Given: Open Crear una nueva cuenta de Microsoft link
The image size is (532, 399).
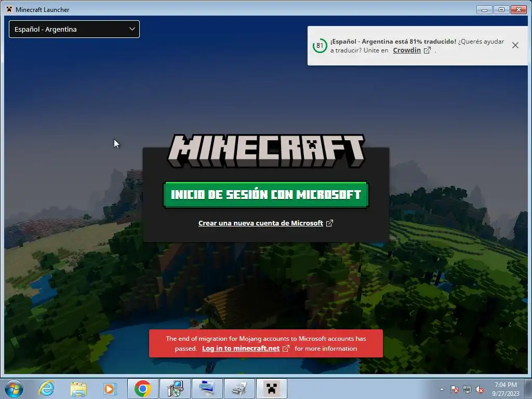Looking at the screenshot, I should (x=261, y=223).
